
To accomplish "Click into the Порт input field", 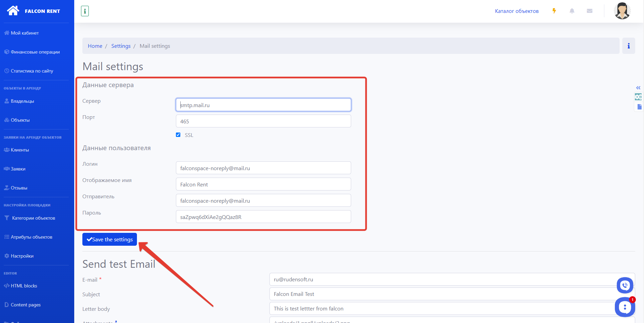I will coord(263,121).
